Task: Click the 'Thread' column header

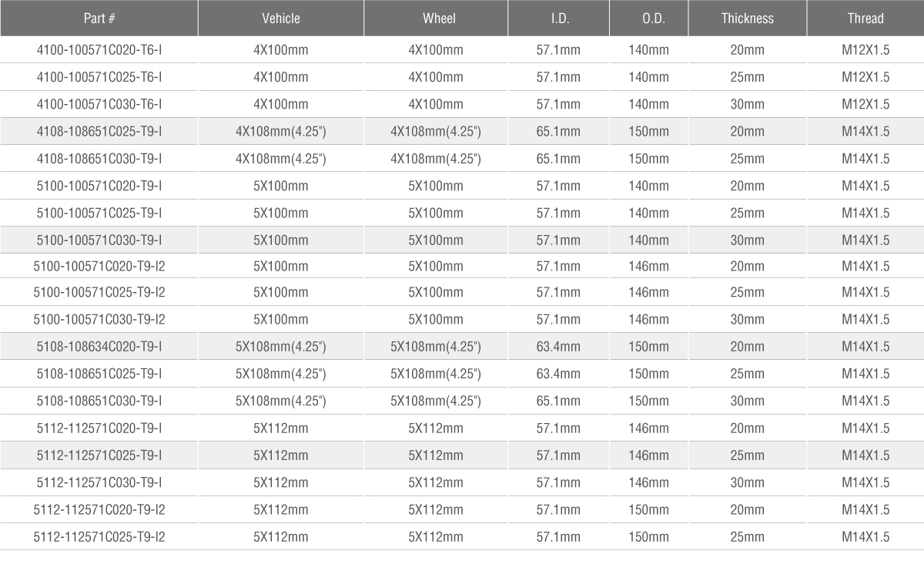Action: coord(865,18)
